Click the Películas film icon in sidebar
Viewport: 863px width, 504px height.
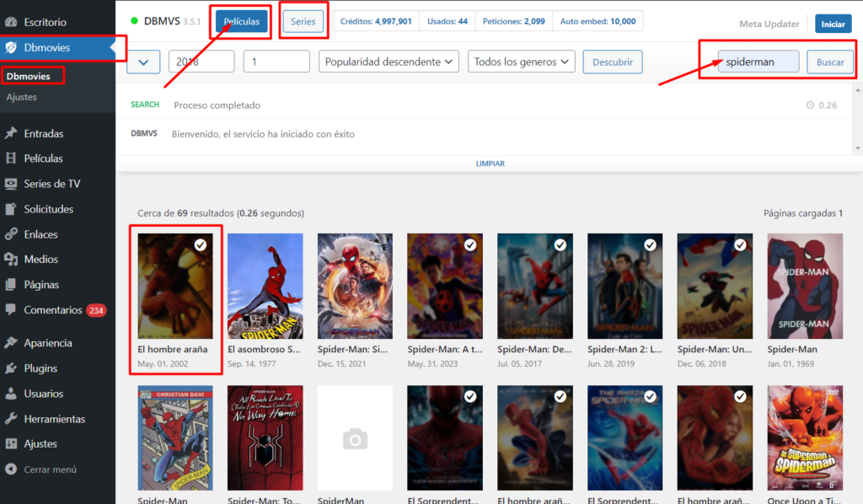pos(11,158)
